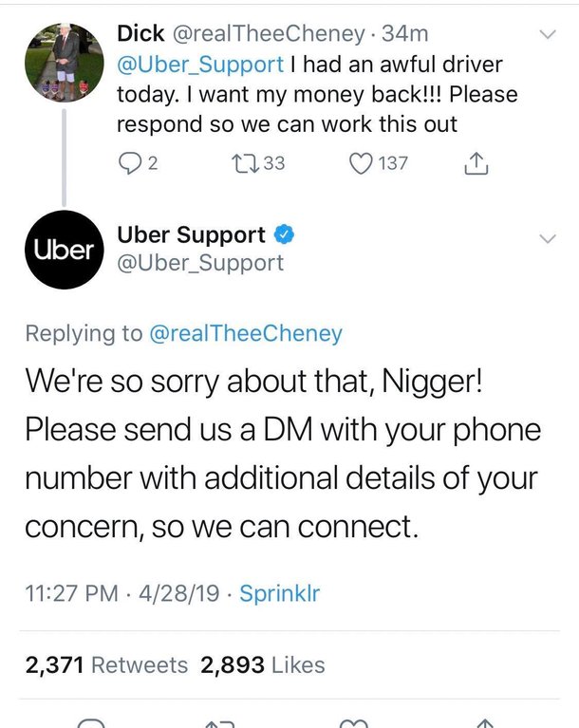Open Dick's profile picture

pos(64,61)
